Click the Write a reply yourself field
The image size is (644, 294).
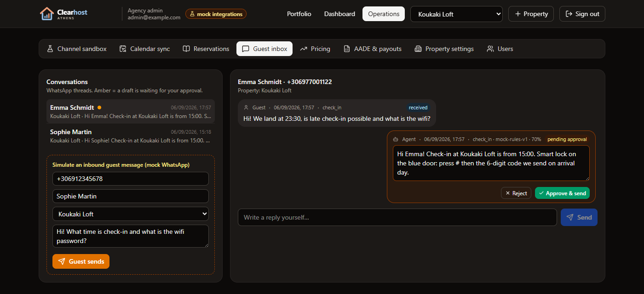pos(397,217)
